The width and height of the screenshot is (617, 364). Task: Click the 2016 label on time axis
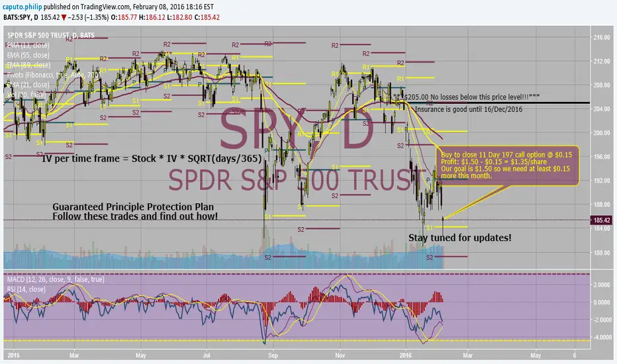pos(405,355)
